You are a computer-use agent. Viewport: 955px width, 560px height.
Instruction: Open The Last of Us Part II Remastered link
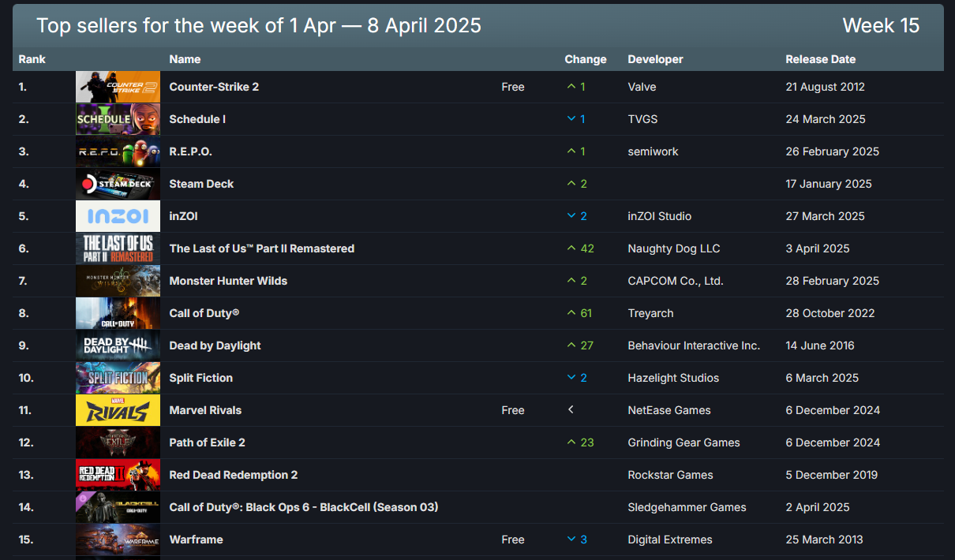(262, 248)
